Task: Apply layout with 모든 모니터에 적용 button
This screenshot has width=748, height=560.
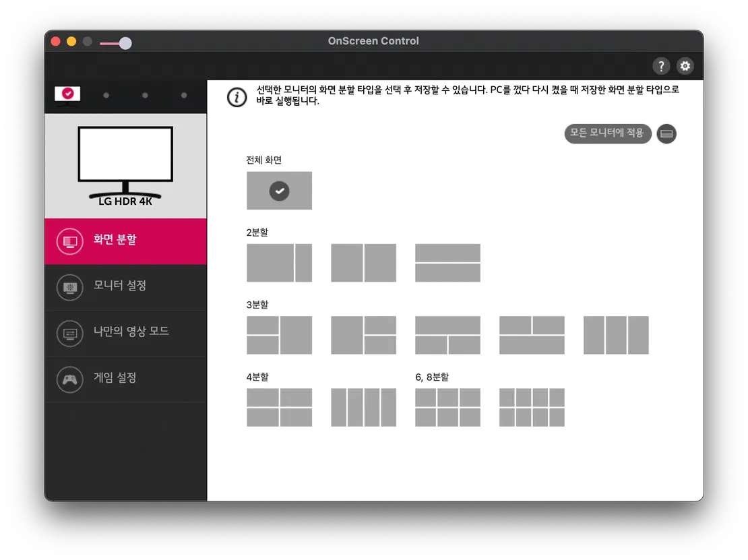Action: 607,133
